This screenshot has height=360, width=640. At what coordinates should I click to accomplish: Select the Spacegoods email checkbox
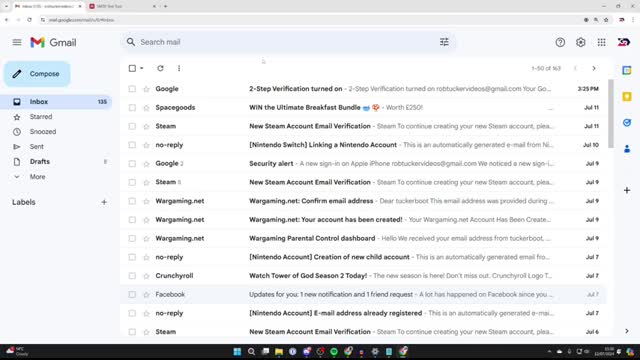(132, 108)
